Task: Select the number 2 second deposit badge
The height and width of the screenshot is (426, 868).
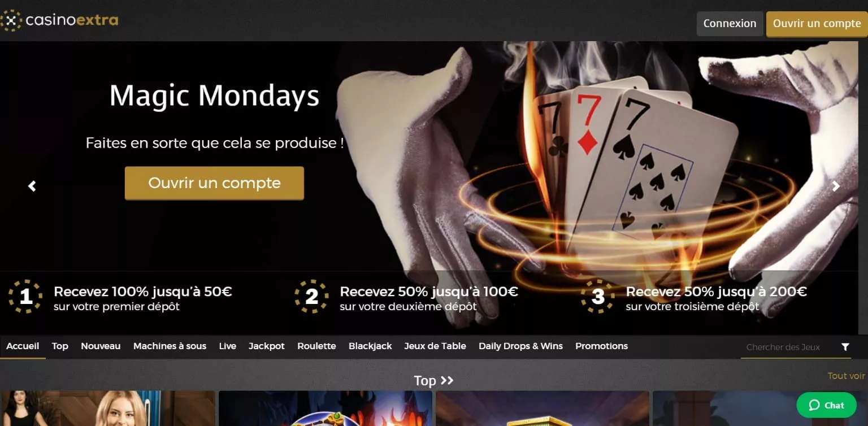Action: pos(311,297)
